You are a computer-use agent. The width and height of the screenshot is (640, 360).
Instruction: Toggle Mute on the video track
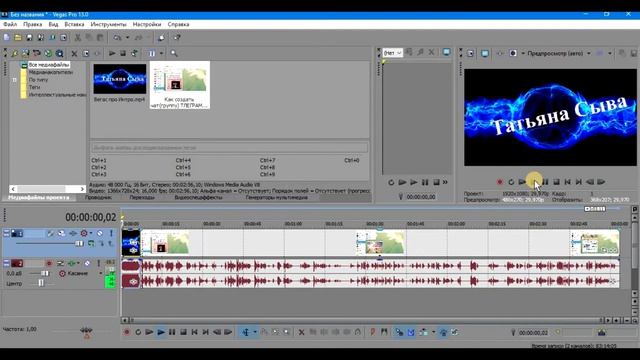coord(100,233)
